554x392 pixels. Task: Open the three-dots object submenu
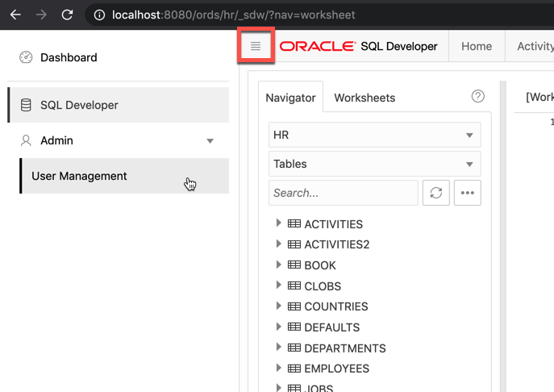pos(468,193)
